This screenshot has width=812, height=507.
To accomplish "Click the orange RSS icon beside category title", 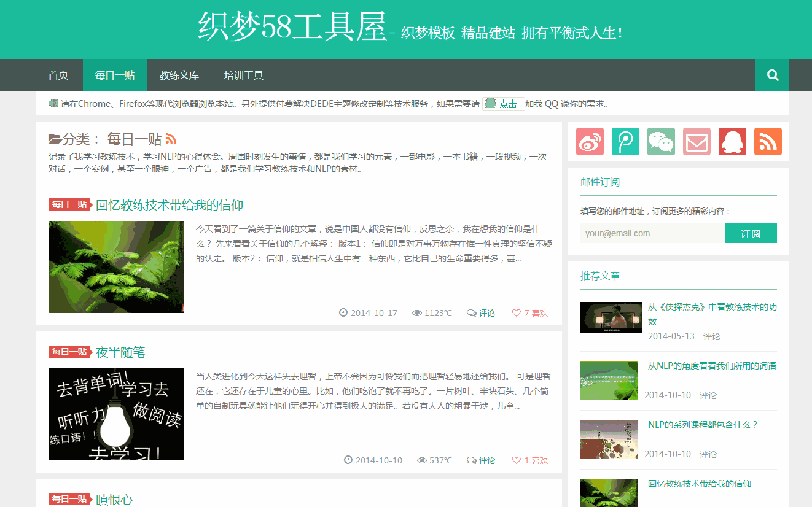I will tap(171, 139).
